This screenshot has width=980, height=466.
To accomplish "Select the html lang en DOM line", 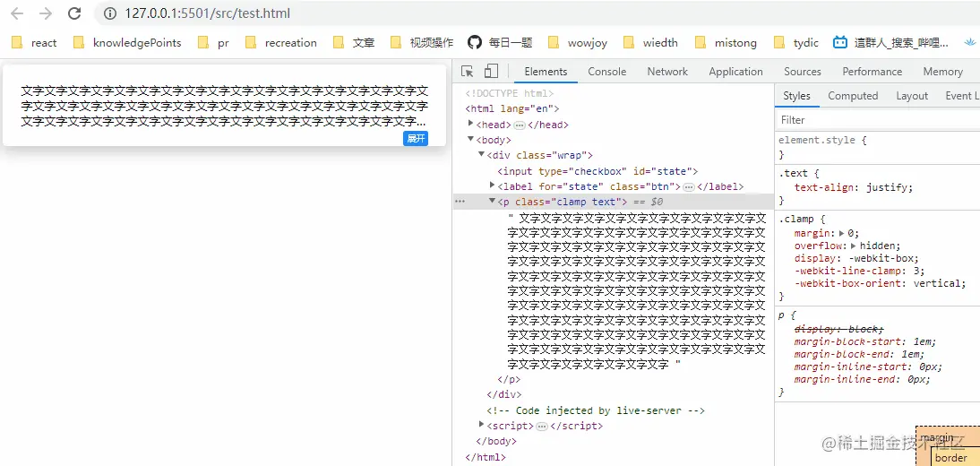I will (511, 108).
